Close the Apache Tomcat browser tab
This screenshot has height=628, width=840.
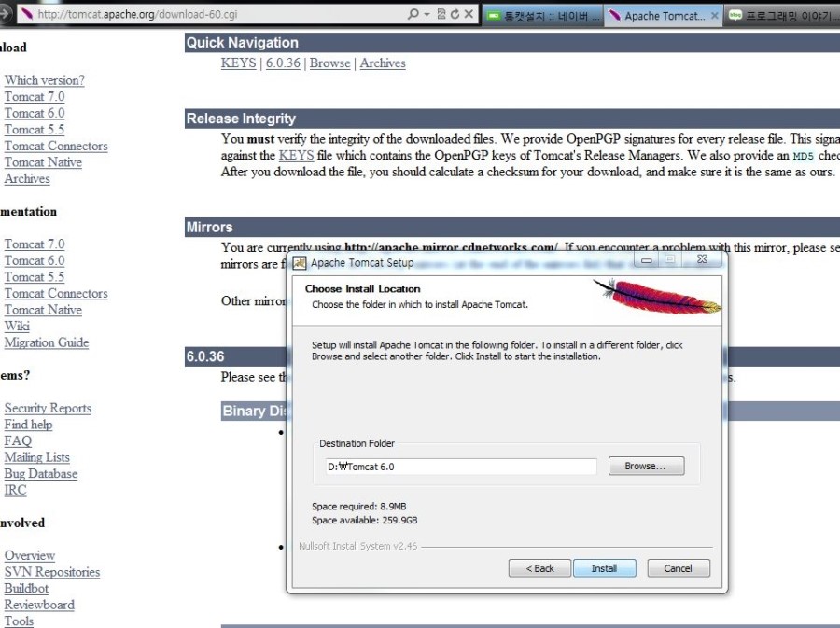click(714, 16)
